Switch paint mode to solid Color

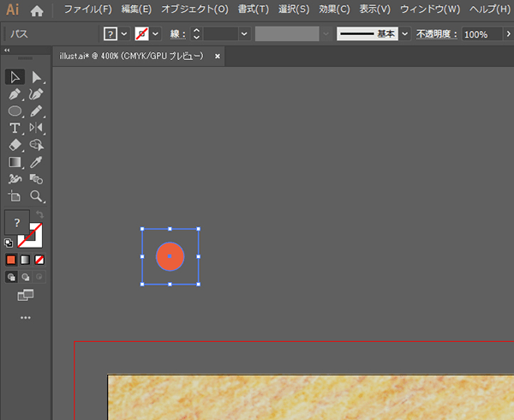click(x=11, y=259)
